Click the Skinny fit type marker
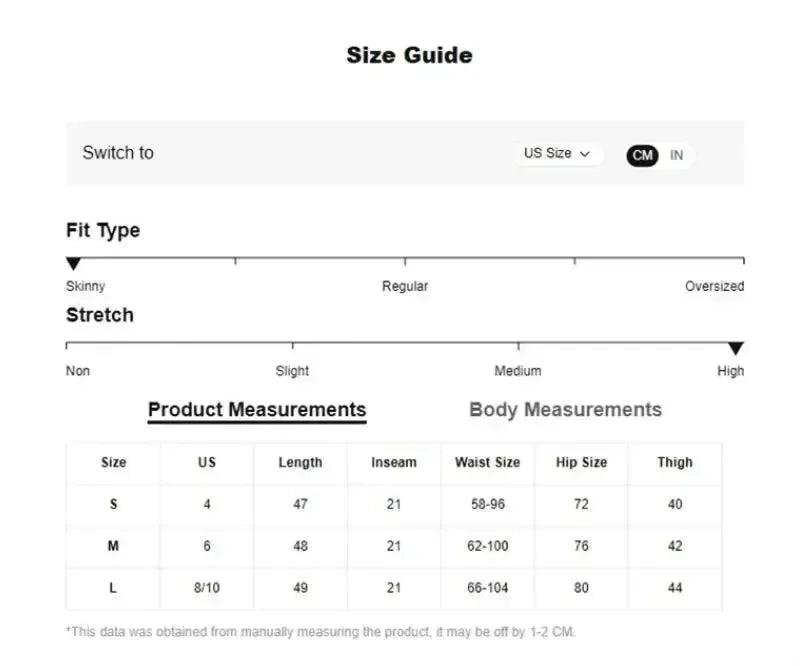The image size is (808, 666). click(73, 264)
